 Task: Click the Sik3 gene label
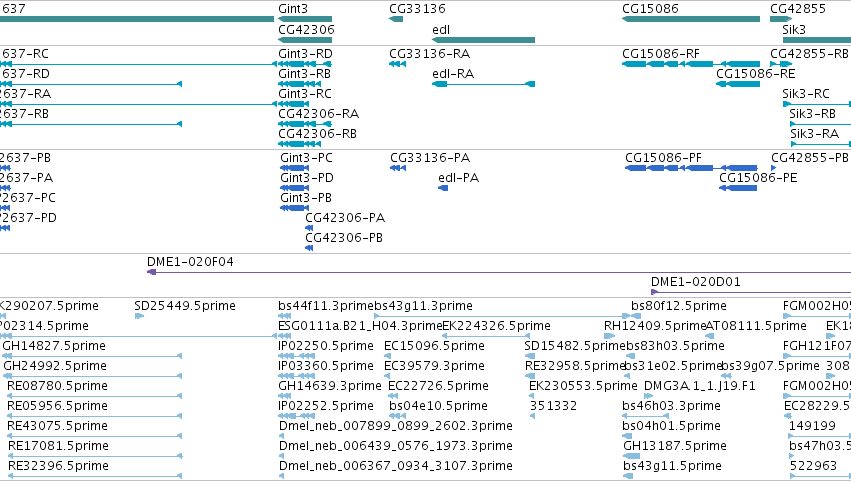[794, 30]
